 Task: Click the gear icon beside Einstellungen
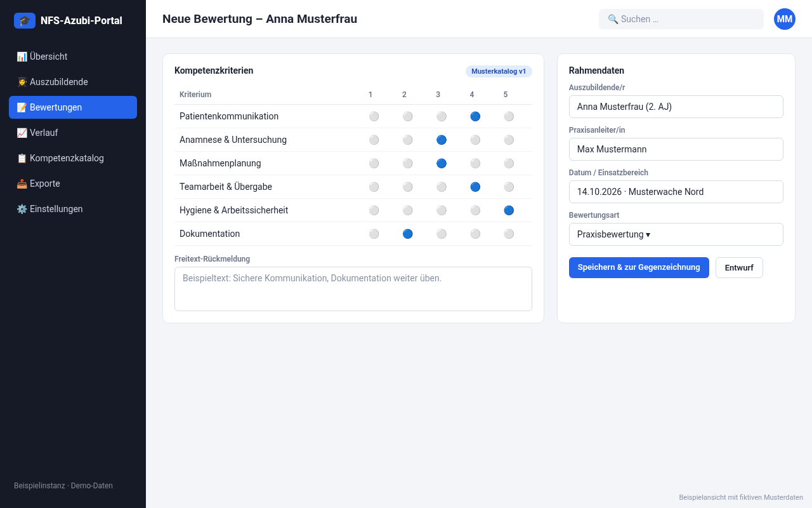[22, 209]
